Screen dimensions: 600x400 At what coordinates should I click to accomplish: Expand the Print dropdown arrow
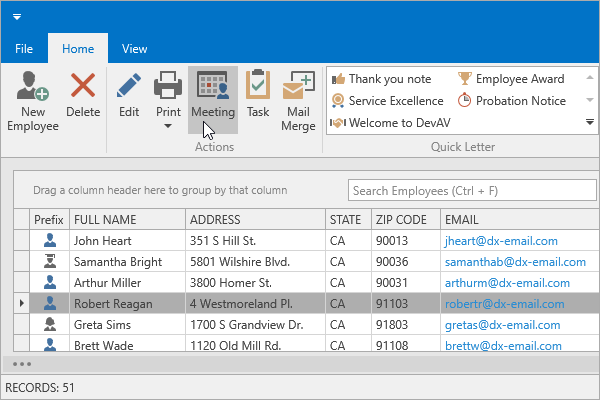coord(166,127)
